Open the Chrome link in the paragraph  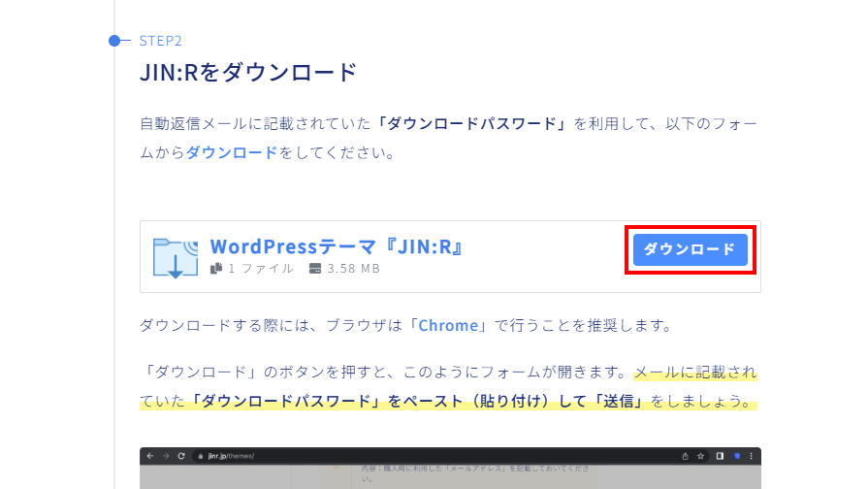(x=448, y=325)
